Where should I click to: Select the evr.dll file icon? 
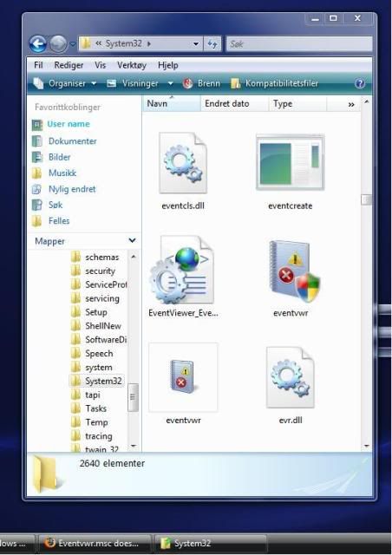coord(290,377)
